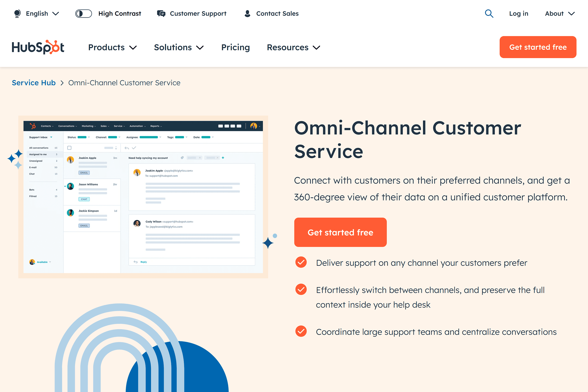Click the checkmark icon beside "Deliver support"
The image size is (588, 392).
coord(301,262)
